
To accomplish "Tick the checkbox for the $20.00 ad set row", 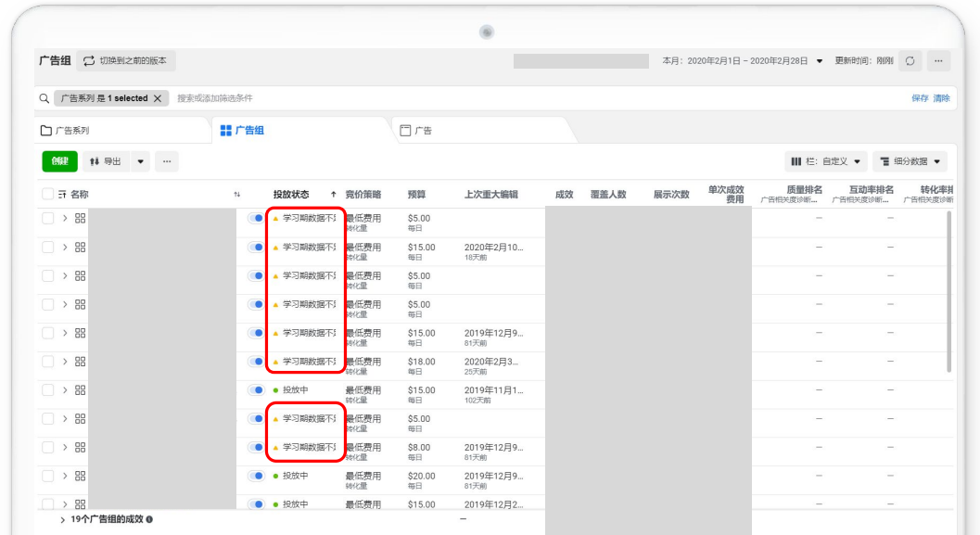I will click(x=47, y=476).
